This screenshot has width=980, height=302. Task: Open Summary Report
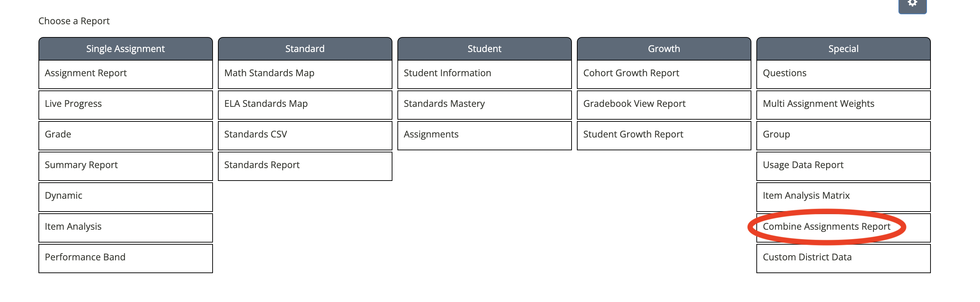tap(125, 166)
